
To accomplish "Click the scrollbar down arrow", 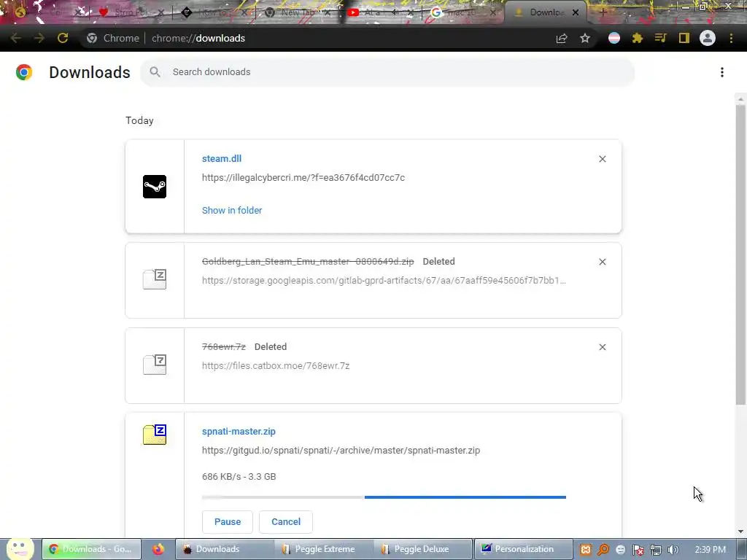I will coord(740,532).
